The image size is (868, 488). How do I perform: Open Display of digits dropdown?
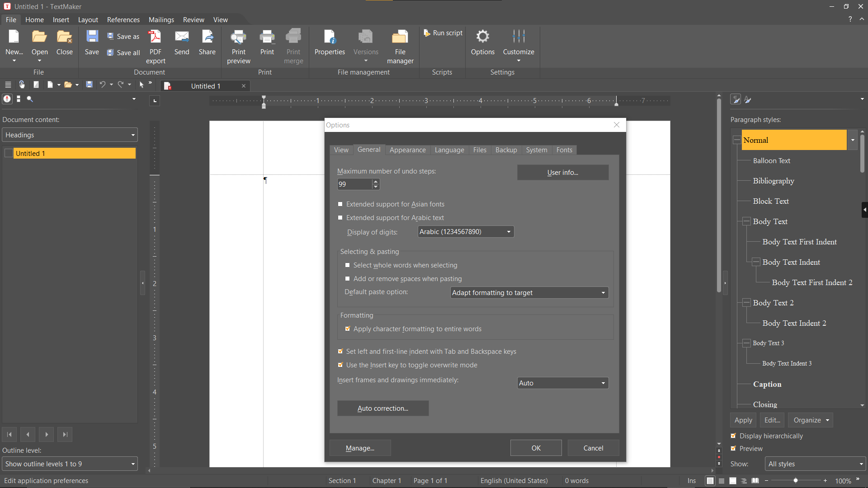pos(466,232)
